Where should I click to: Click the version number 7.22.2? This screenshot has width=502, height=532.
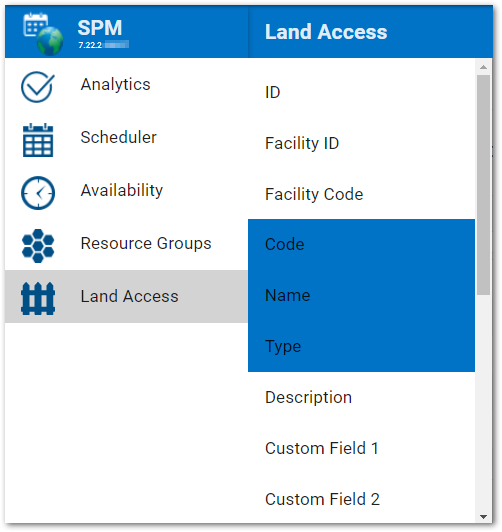click(x=90, y=45)
